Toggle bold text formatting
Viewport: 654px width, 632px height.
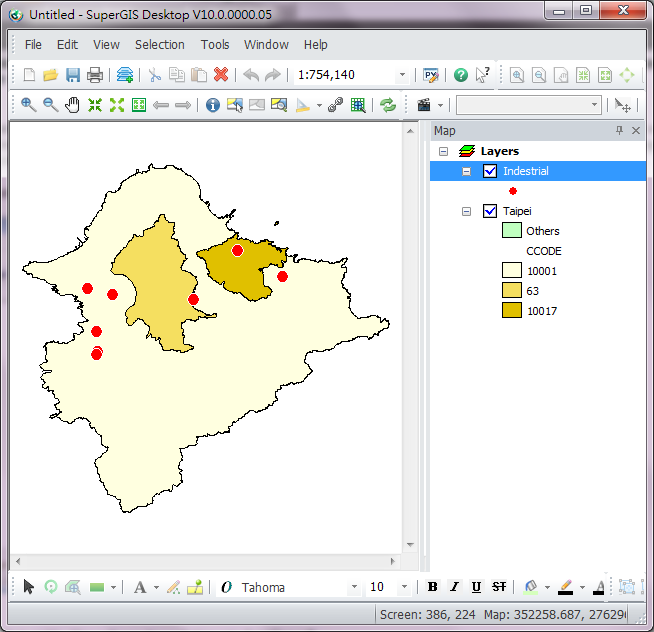tap(432, 587)
